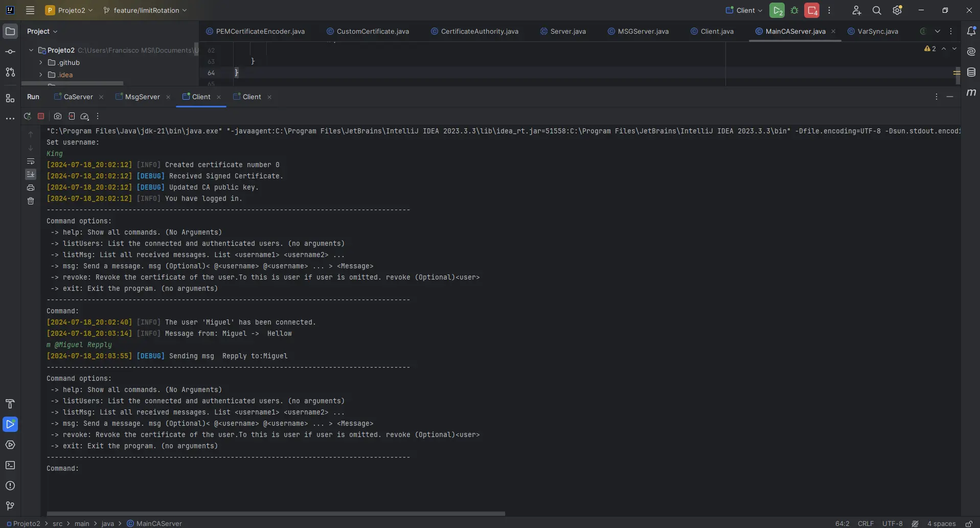Stop all running processes button
The height and width of the screenshot is (528, 980).
click(812, 10)
